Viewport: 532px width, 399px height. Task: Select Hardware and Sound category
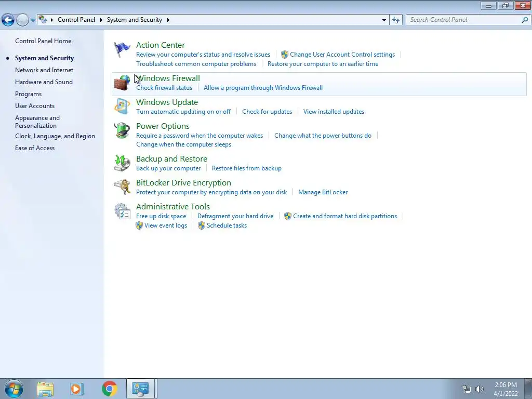[44, 82]
